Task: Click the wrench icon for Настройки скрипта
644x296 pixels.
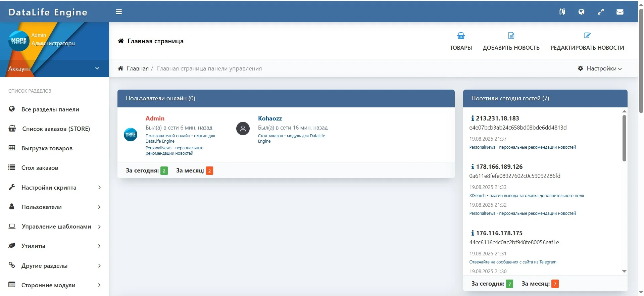Action: [12, 187]
